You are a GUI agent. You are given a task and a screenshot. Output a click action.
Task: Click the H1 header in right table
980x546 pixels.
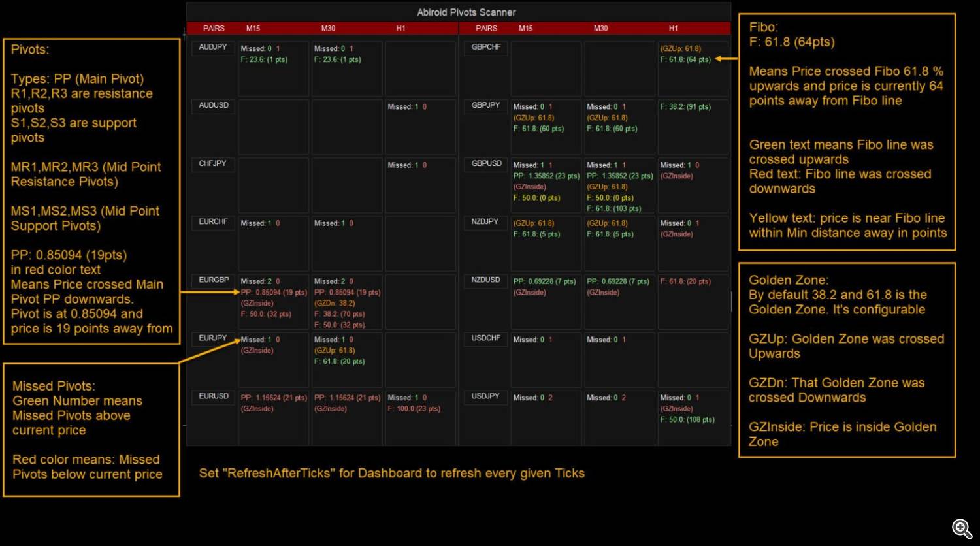pyautogui.click(x=673, y=29)
